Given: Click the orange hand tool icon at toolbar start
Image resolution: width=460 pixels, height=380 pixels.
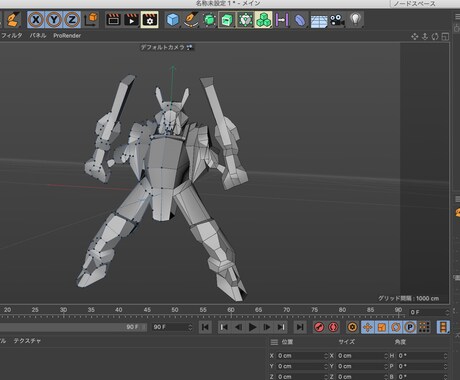Looking at the screenshot, I should point(13,20).
